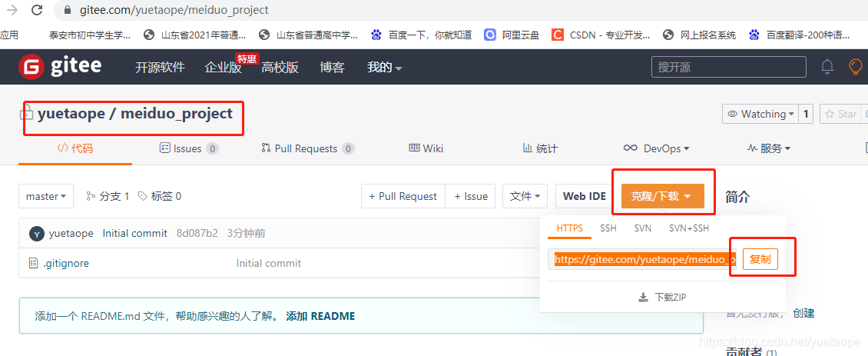Image resolution: width=868 pixels, height=356 pixels.
Task: Click the 创建 release link
Action: point(803,313)
